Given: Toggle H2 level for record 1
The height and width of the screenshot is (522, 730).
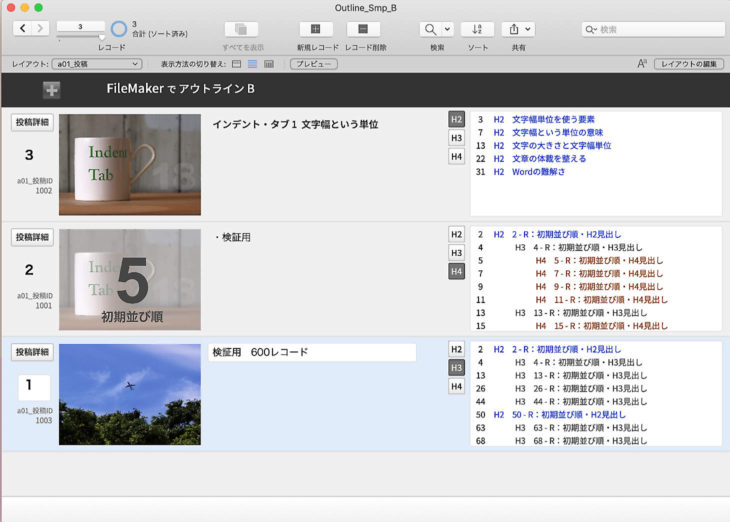Looking at the screenshot, I should [x=456, y=349].
